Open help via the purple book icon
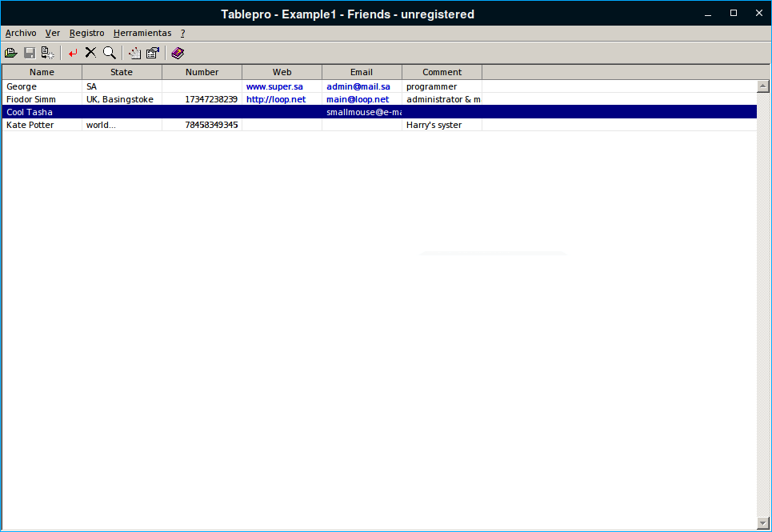The width and height of the screenshot is (772, 532). [178, 53]
